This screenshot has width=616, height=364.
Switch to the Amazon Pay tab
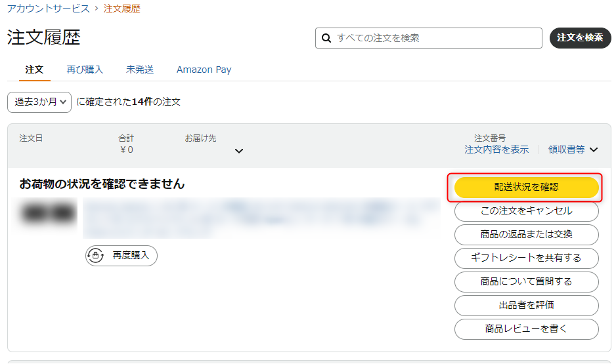click(204, 70)
